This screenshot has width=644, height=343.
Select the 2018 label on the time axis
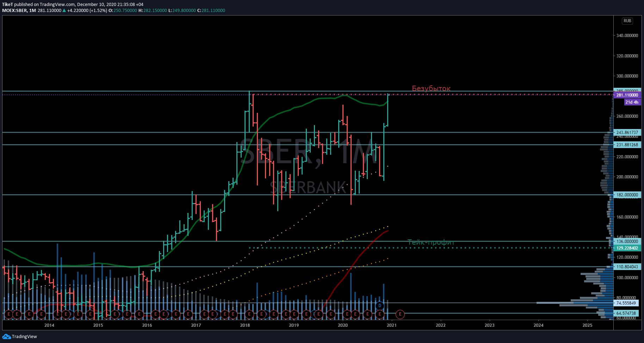click(x=245, y=325)
